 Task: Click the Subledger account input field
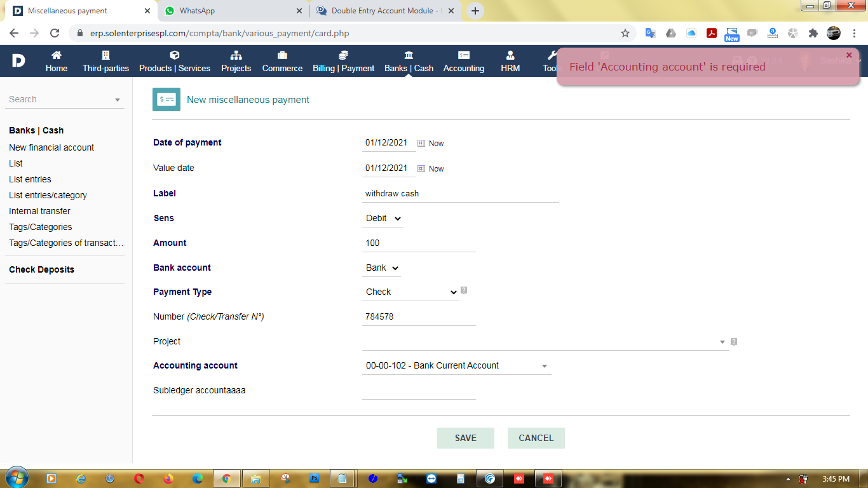[x=419, y=391]
